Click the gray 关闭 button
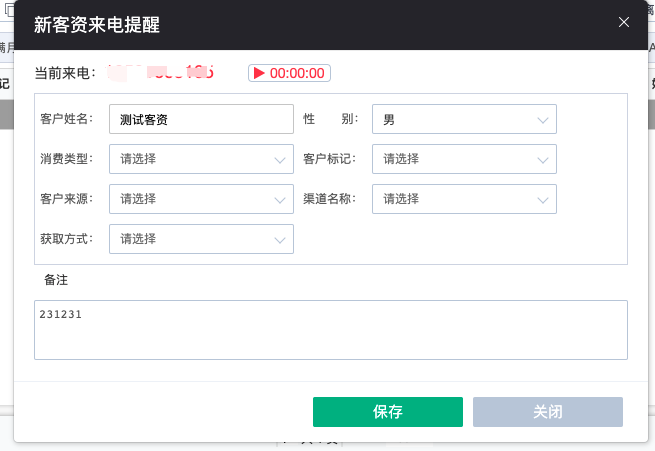 548,412
